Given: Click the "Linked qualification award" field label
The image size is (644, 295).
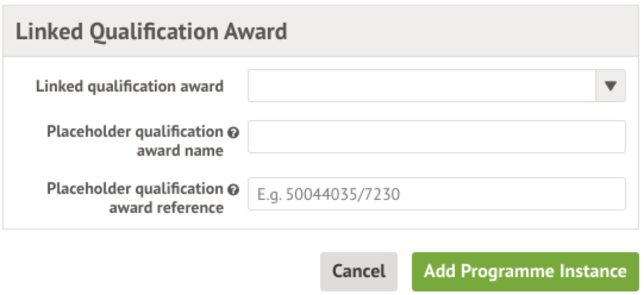Looking at the screenshot, I should tap(130, 86).
